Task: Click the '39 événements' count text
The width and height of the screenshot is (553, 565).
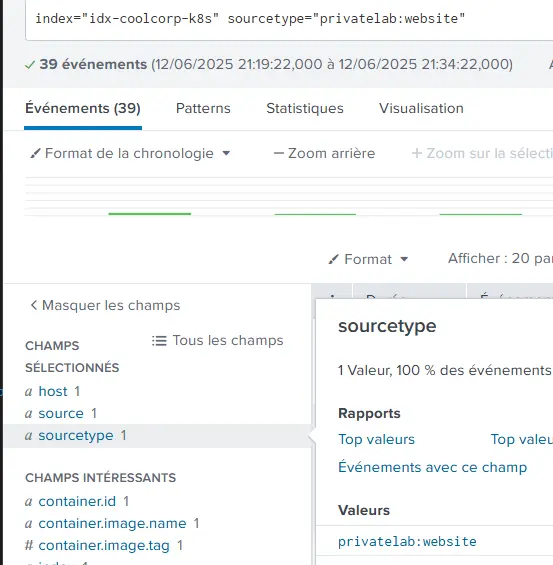Action: coord(93,64)
